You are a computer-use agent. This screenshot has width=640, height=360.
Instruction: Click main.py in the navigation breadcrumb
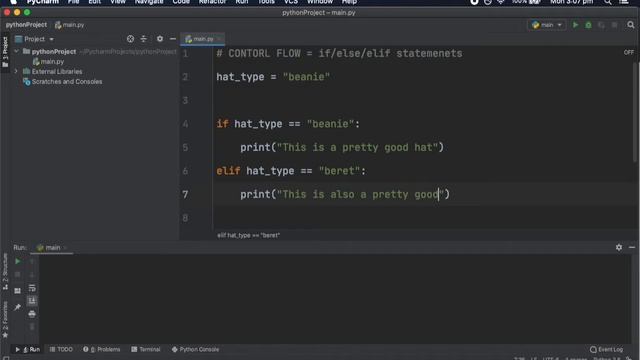[69, 25]
